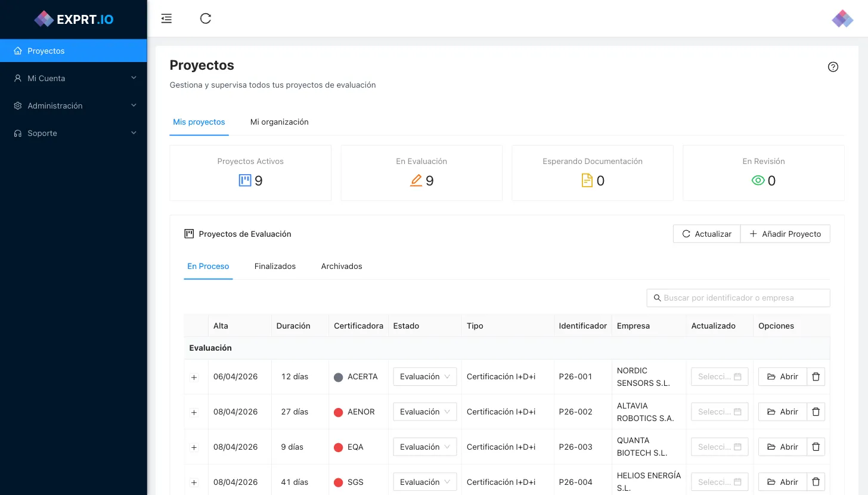Screen dimensions: 868x495
Task: Expand the Soporte sidebar menu
Action: [73, 133]
